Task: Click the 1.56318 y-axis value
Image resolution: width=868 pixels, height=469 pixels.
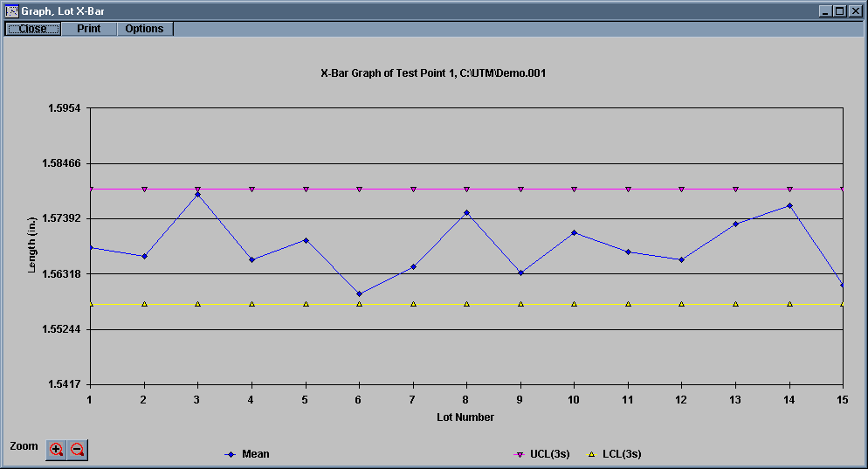Action: point(61,274)
